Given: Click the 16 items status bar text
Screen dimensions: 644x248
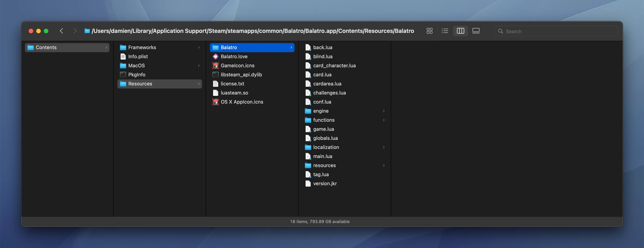Looking at the screenshot, I should point(320,222).
